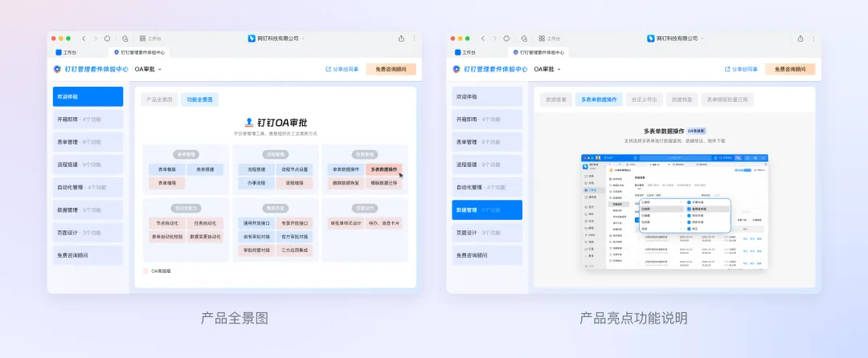Image resolution: width=868 pixels, height=358 pixels.
Task: Select the 产品全景图 tab in the left window
Action: tap(159, 100)
